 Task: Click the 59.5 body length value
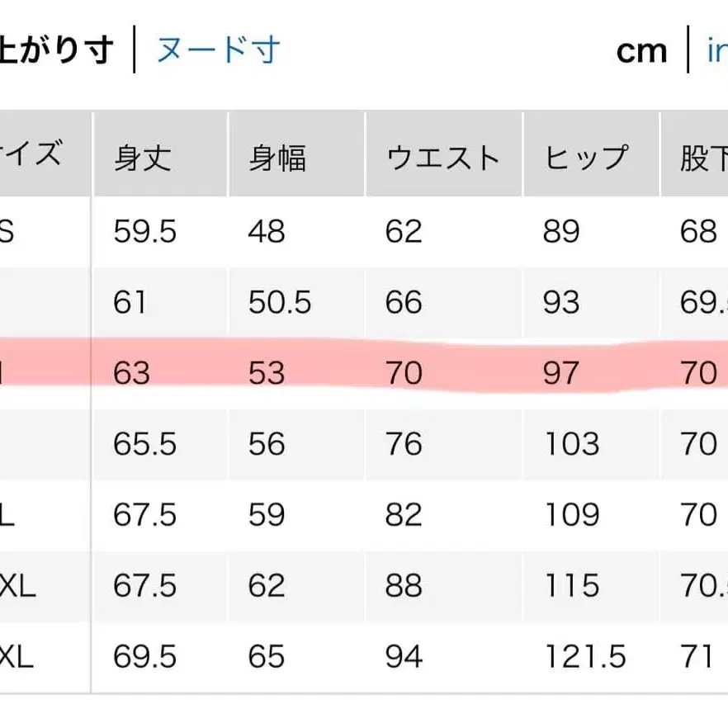point(147,232)
